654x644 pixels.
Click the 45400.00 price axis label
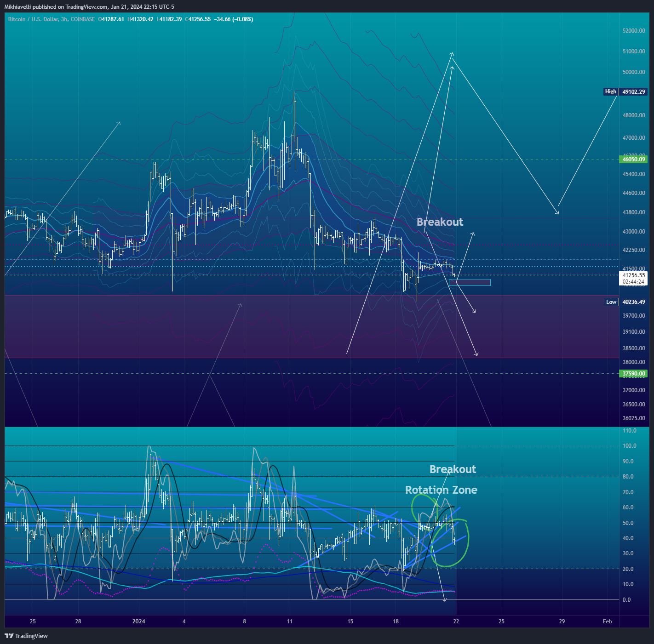click(x=634, y=174)
